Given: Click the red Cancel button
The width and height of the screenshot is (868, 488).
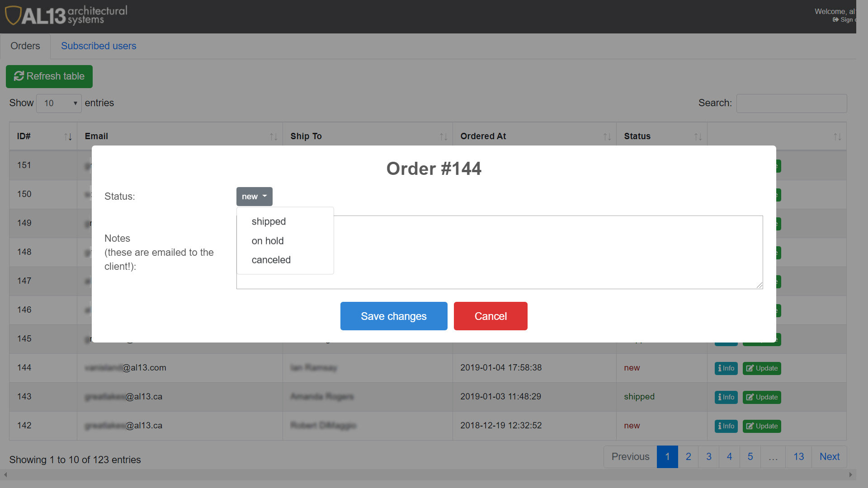Looking at the screenshot, I should tap(491, 316).
